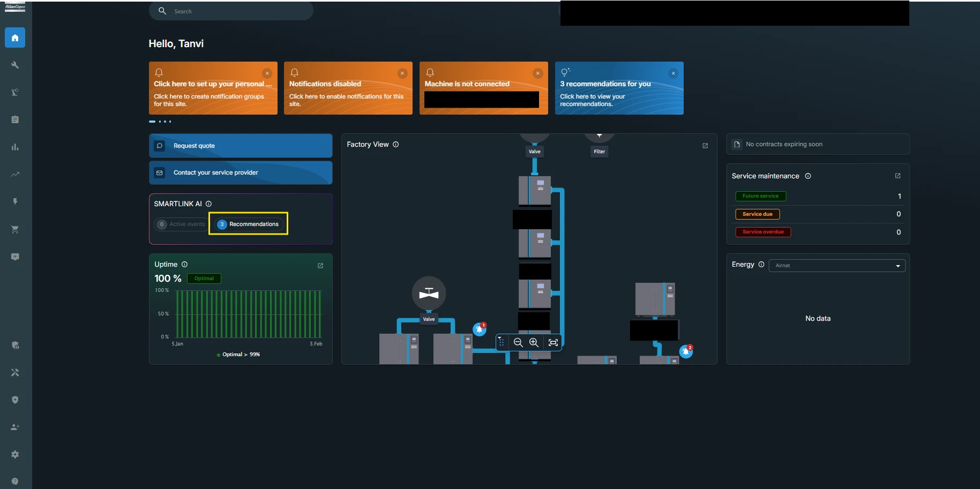Open the lightning bolt energy sidebar icon

pos(15,201)
